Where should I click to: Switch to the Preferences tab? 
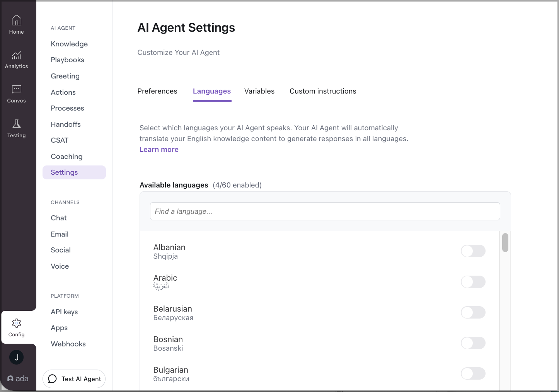pyautogui.click(x=157, y=91)
